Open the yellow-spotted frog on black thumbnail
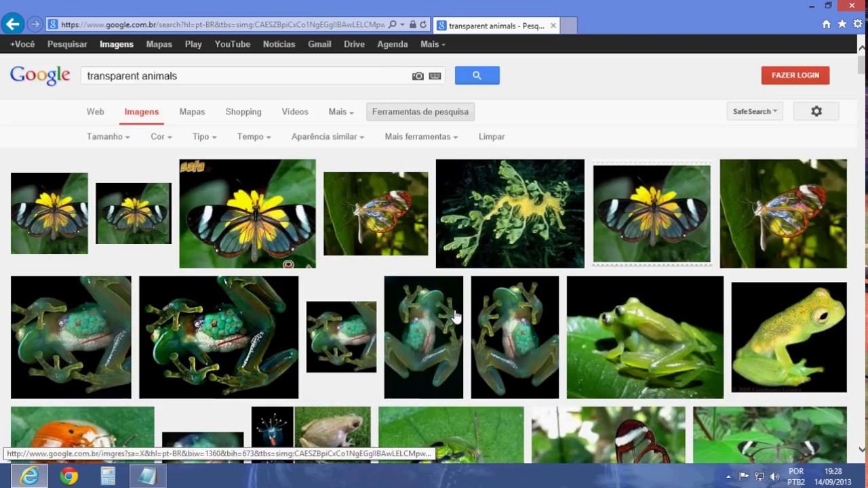 (789, 338)
